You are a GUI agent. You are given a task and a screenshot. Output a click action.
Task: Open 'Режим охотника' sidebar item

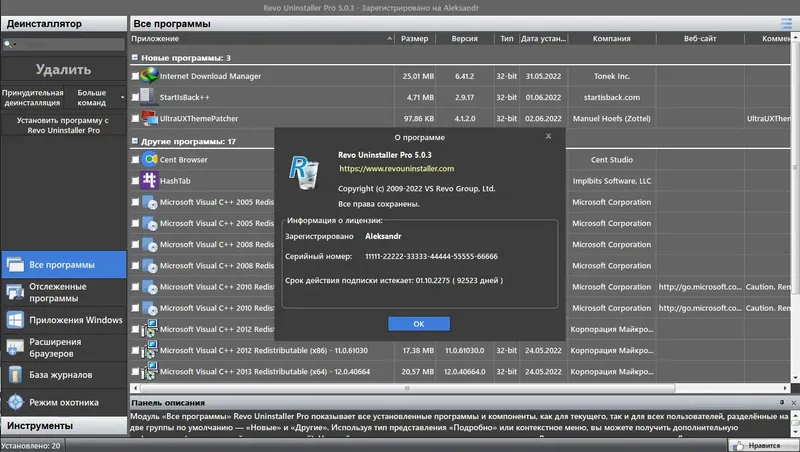64,402
